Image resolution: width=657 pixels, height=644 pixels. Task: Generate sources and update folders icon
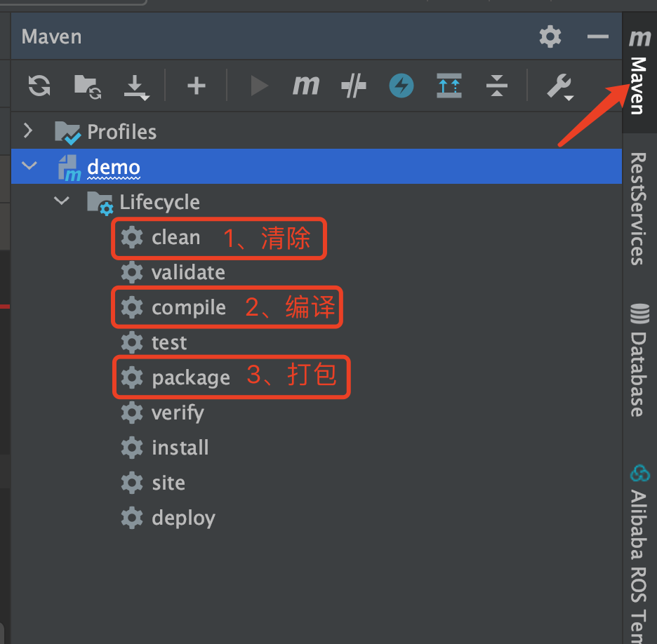tap(88, 87)
